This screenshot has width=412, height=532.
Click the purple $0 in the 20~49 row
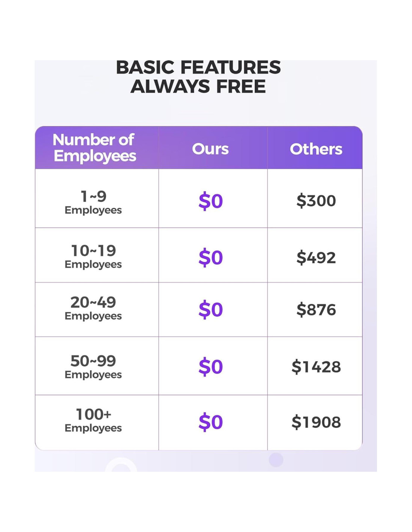[x=210, y=309]
